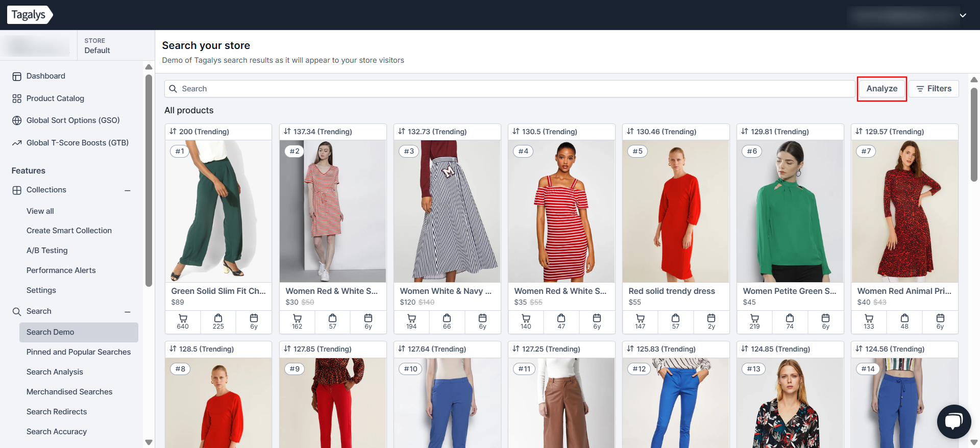
Task: Click sidebar scroll down arrow
Action: 149,442
